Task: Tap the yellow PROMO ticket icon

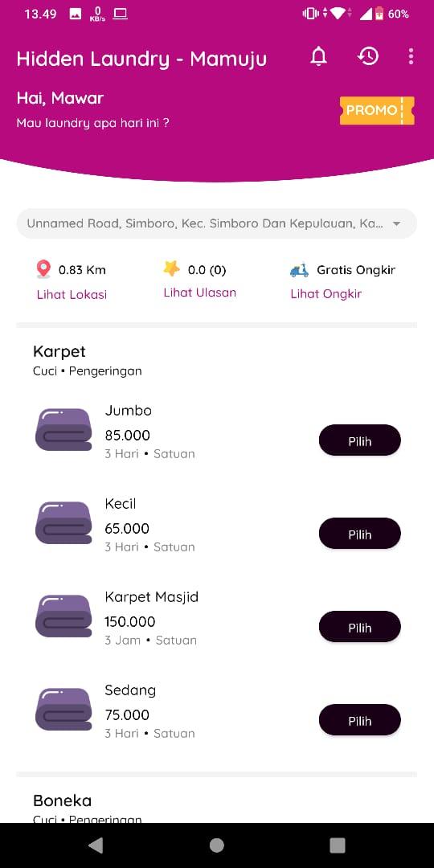Action: pyautogui.click(x=377, y=110)
